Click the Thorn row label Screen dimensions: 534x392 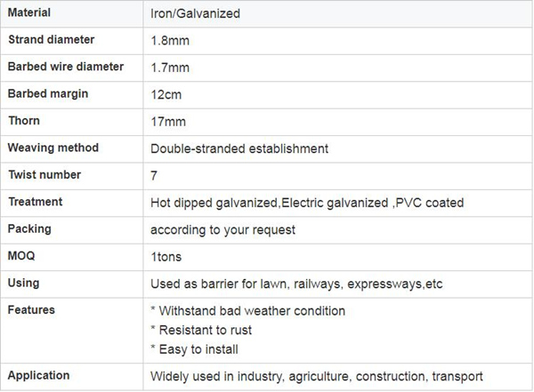point(24,121)
